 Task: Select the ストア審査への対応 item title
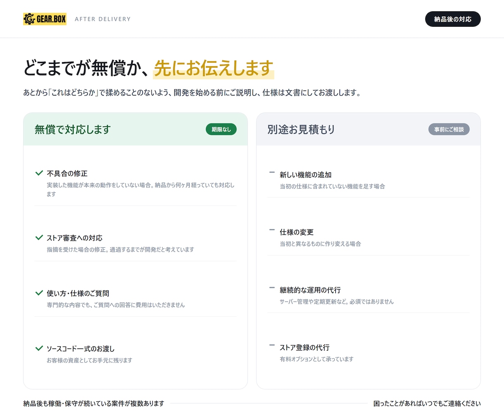click(x=74, y=238)
